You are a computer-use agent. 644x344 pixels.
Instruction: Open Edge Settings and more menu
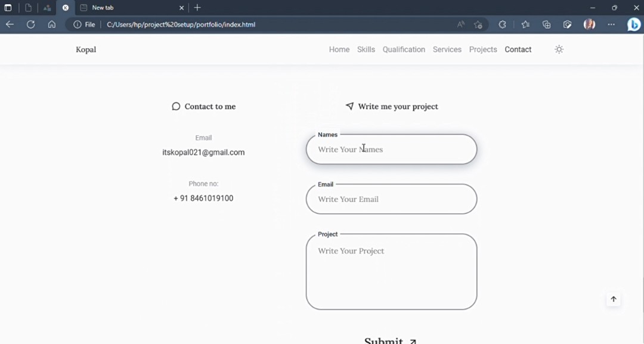[x=611, y=24]
